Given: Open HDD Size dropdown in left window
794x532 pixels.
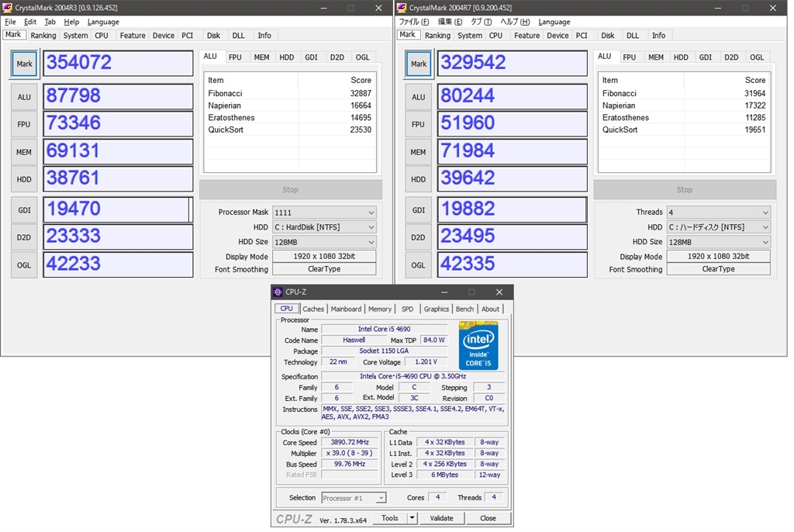Looking at the screenshot, I should point(324,242).
